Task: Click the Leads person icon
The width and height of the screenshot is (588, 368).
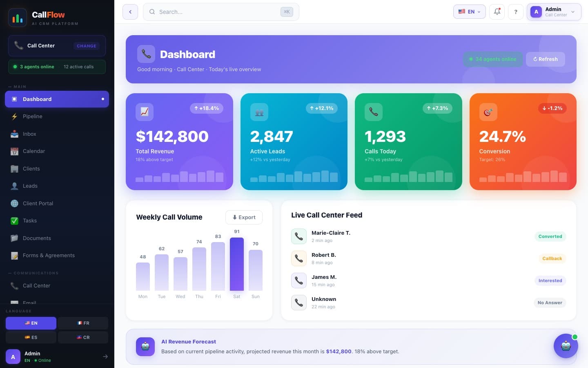Action: [14, 186]
